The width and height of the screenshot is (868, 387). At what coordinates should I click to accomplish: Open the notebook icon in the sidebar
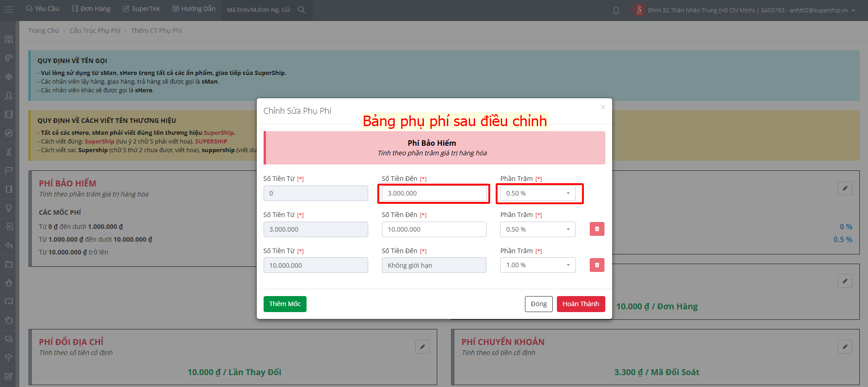click(x=9, y=189)
